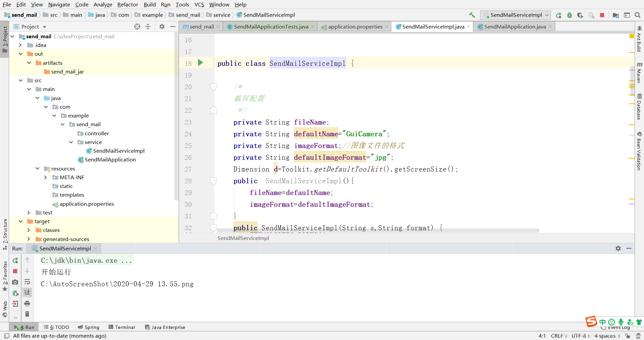Open the Terminal tool window
This screenshot has height=340, width=644.
pos(122,327)
